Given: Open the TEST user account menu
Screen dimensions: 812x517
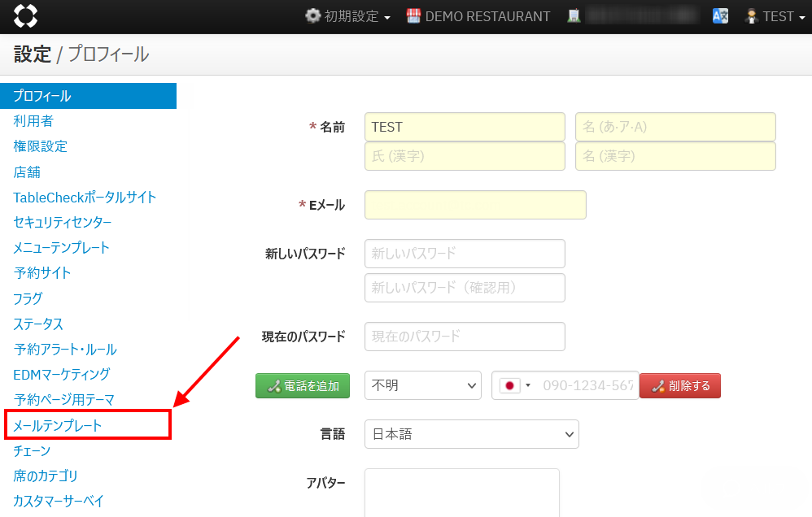Looking at the screenshot, I should click(770, 16).
